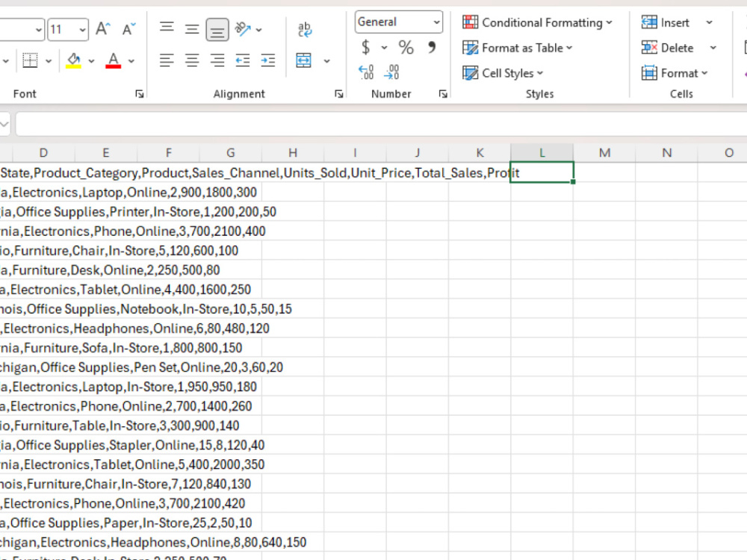Select column O header
This screenshot has height=560, width=747.
tap(729, 153)
